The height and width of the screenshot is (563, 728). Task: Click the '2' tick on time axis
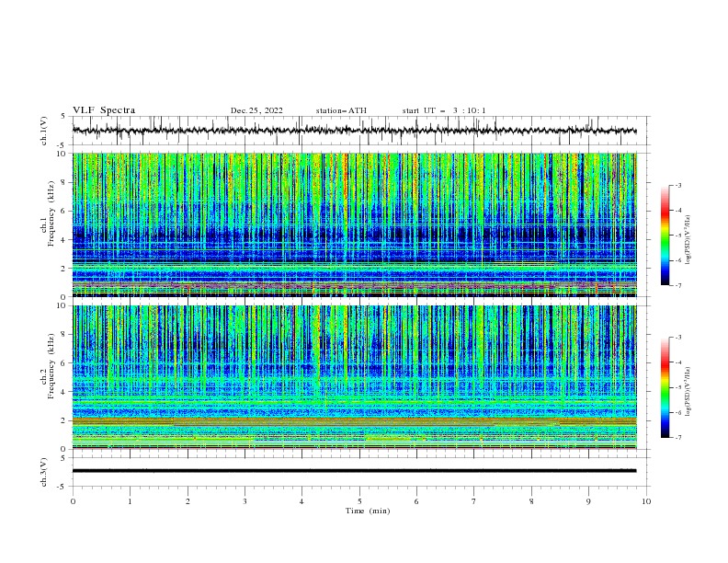click(x=188, y=501)
